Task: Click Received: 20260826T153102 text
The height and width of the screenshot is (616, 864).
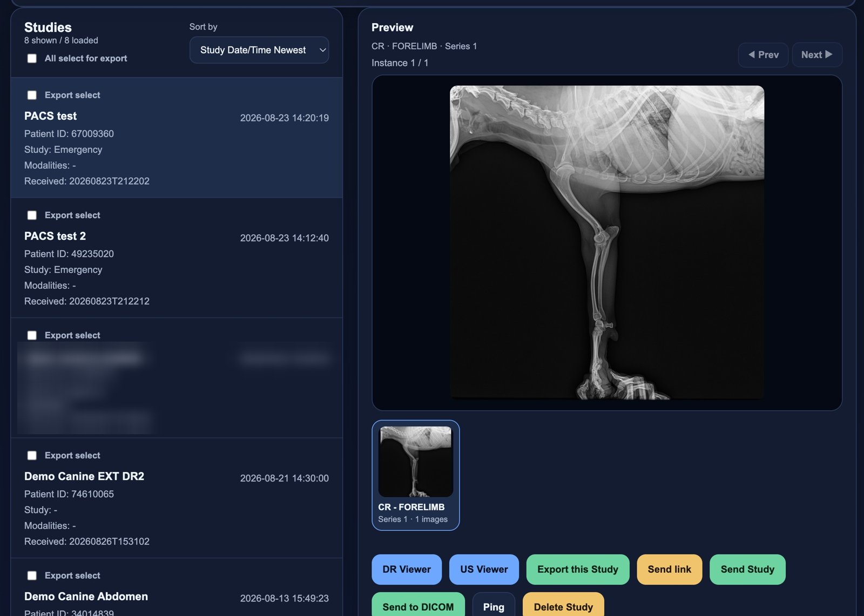Action: (87, 541)
